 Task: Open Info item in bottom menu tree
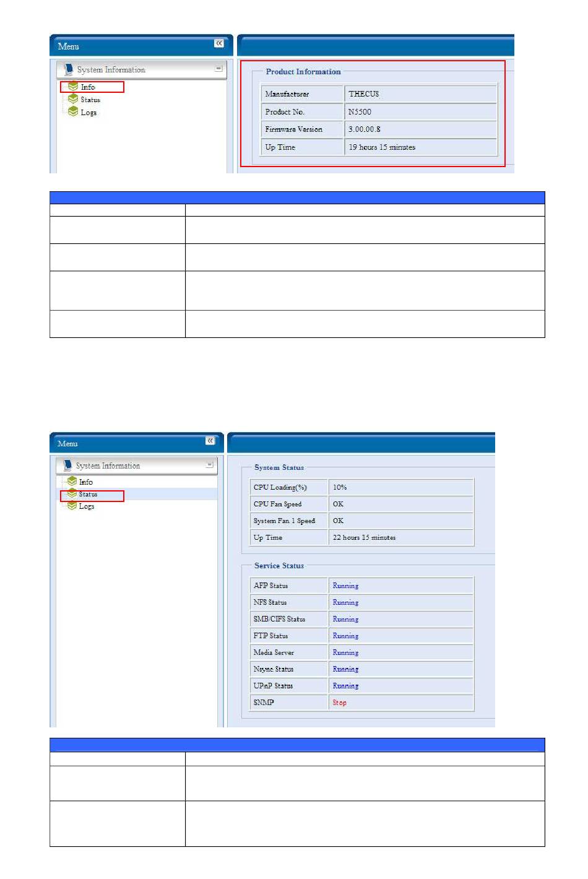pyautogui.click(x=86, y=482)
